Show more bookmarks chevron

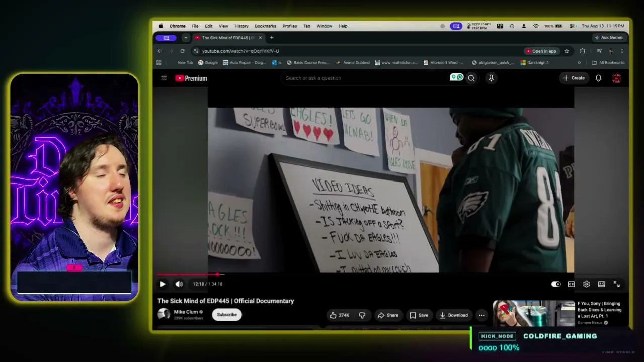[579, 63]
